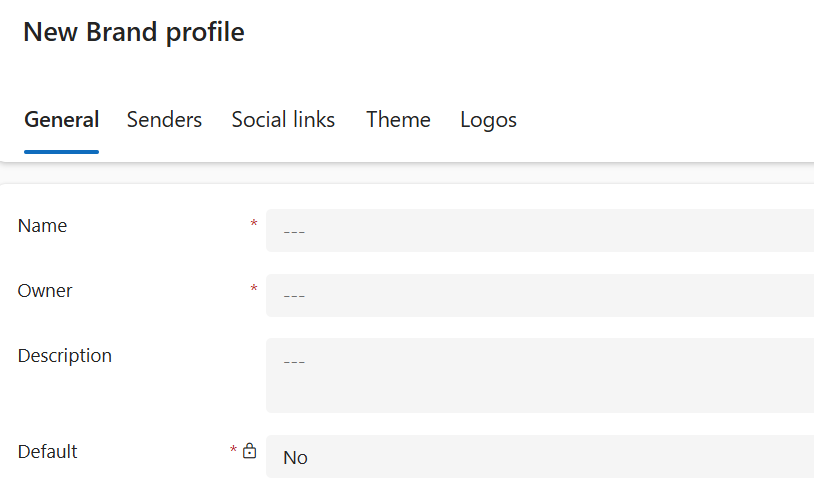The image size is (814, 499).
Task: Open the Social links tab
Action: point(283,120)
